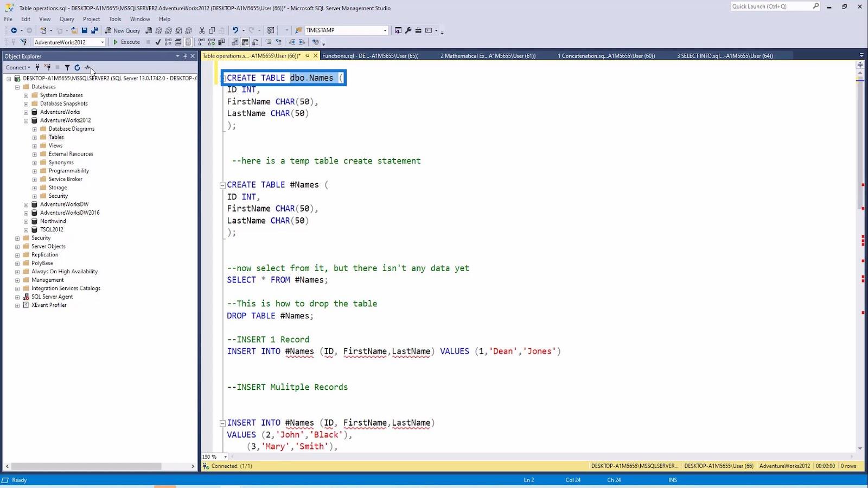This screenshot has height=488, width=868.
Task: Switch to the Functions.sql tab
Action: point(370,56)
